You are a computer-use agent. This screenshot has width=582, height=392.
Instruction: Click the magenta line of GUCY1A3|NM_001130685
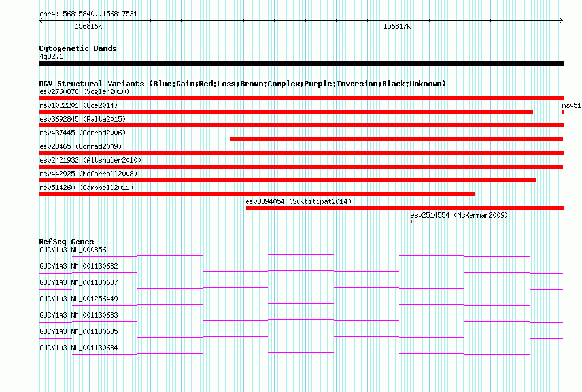coord(301,337)
